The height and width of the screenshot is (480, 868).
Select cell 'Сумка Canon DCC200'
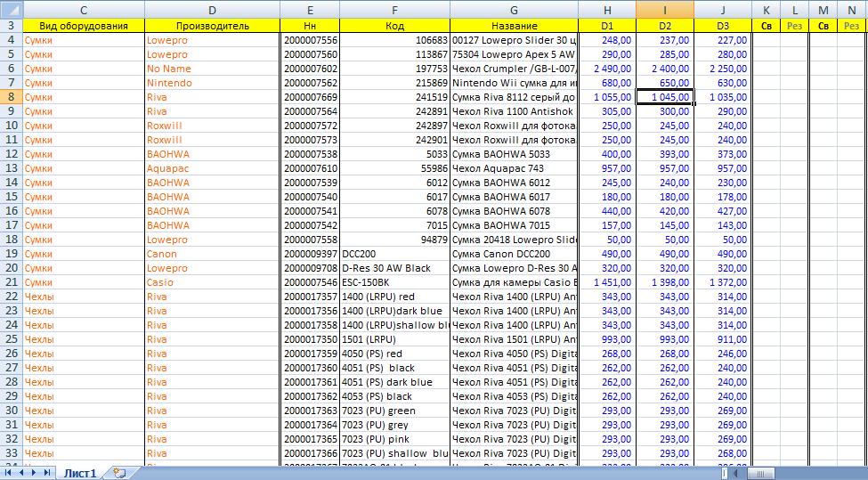coord(515,254)
